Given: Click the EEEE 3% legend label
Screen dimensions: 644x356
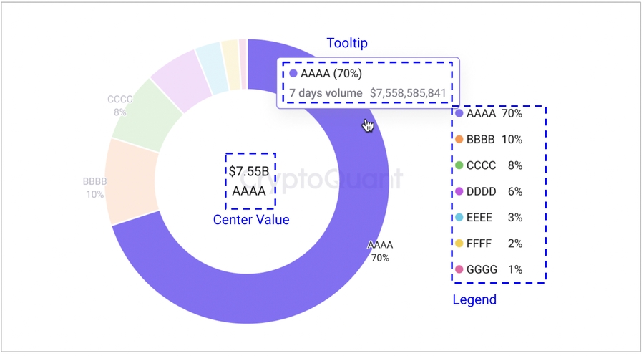Looking at the screenshot, I should [x=494, y=218].
